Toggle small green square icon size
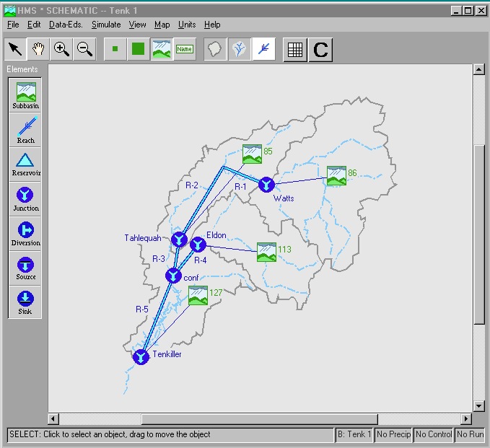Image resolution: width=490 pixels, height=448 pixels. 115,49
